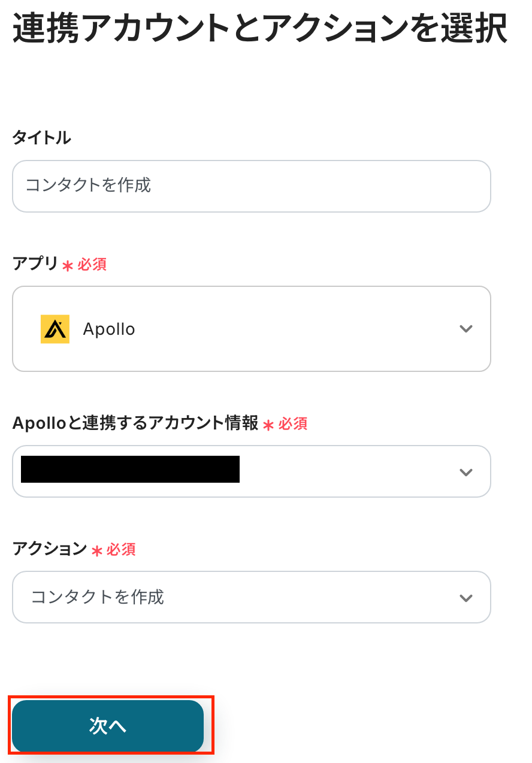Viewport: 532px width, 763px height.
Task: Click the 必須 tag beside アプリ
Action: [92, 264]
